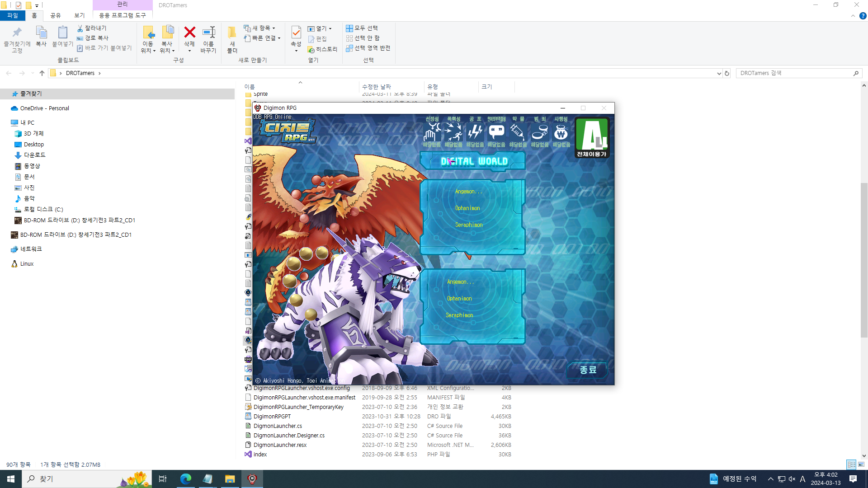Switch to the 공유 ribbon tab
The height and width of the screenshot is (488, 868).
55,15
